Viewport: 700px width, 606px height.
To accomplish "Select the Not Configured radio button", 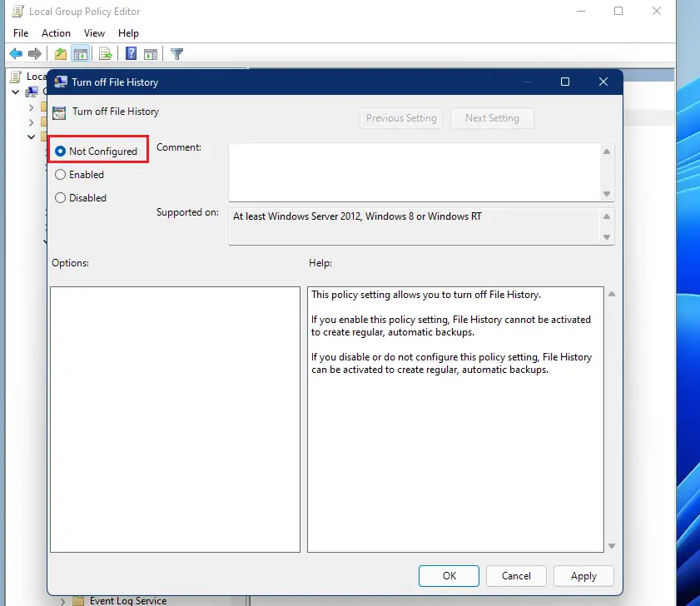I will tap(60, 151).
